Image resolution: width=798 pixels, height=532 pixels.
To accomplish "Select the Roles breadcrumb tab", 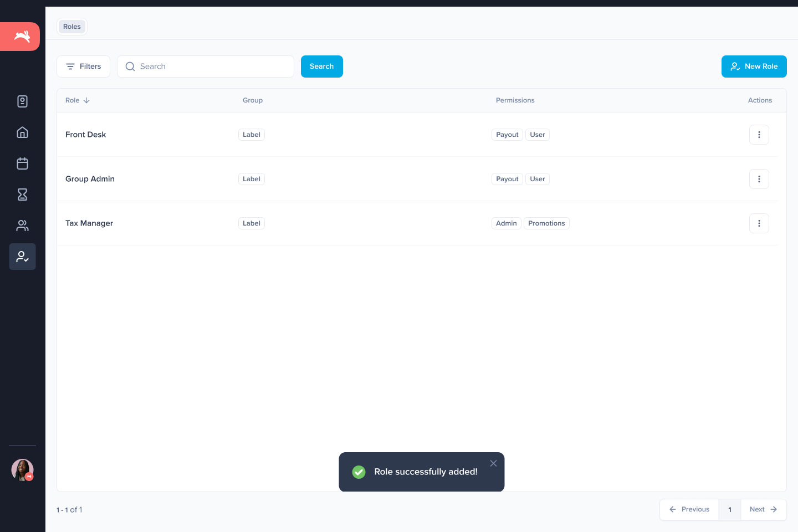I will (x=72, y=27).
